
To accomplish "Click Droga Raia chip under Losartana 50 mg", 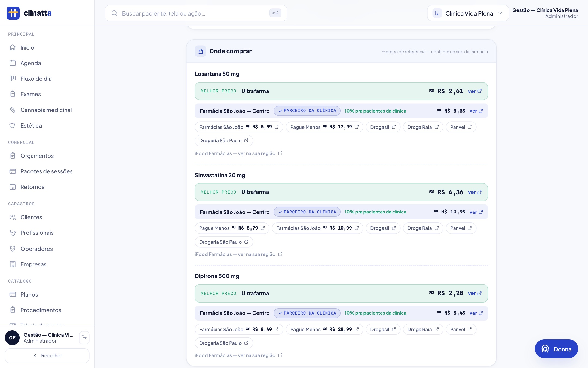I will 423,127.
